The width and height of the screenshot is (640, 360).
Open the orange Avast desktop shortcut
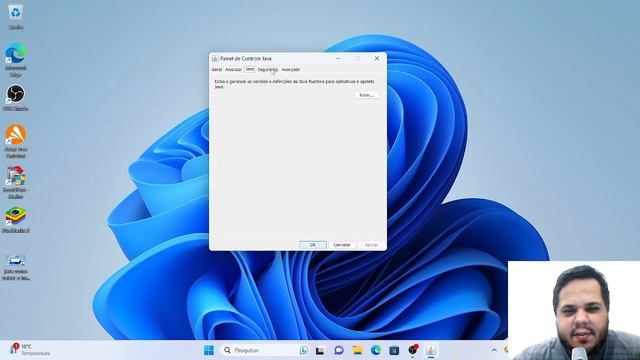(x=16, y=141)
